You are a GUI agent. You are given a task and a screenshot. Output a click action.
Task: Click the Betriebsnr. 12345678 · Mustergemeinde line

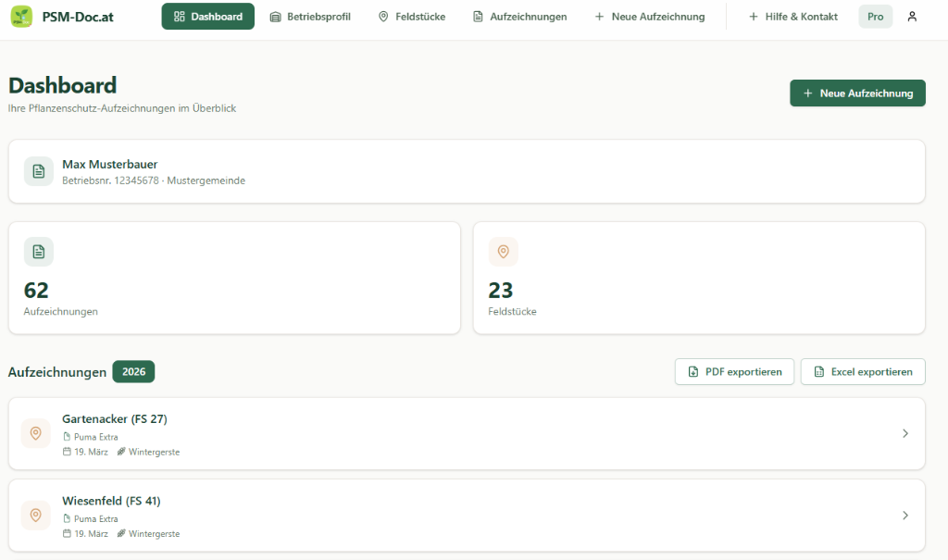click(154, 180)
